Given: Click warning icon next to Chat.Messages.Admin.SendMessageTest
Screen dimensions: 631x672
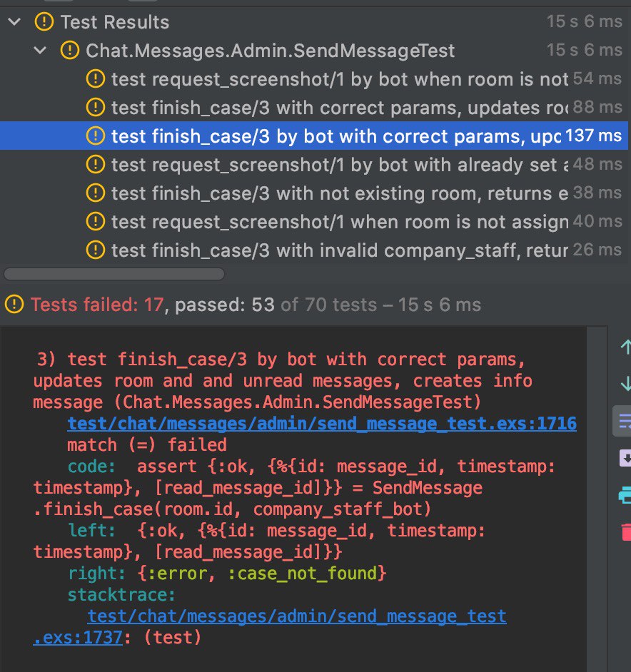Looking at the screenshot, I should coord(70,51).
